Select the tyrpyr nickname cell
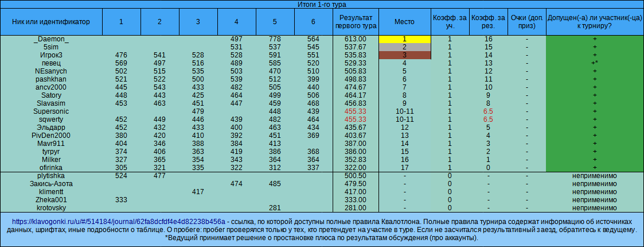This screenshot has width=644, height=247. 51,152
